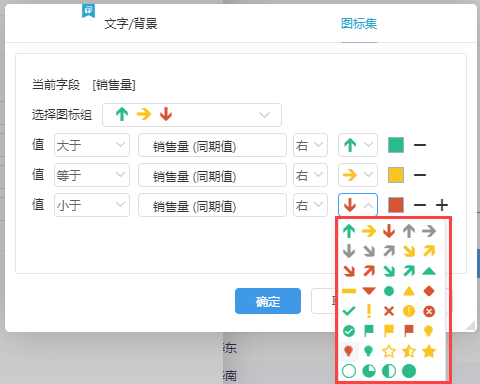Open the 右 position dropdown in the 小于 row
480x384 pixels.
(310, 205)
